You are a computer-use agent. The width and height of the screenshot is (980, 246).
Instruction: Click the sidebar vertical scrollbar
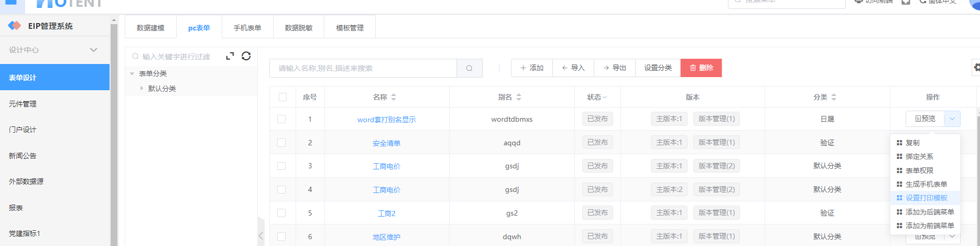[114, 131]
